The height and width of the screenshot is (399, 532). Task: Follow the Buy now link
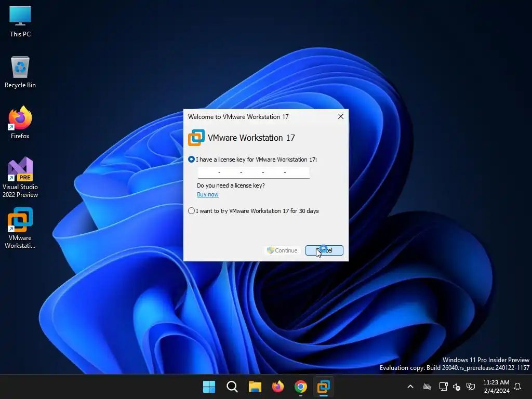208,194
